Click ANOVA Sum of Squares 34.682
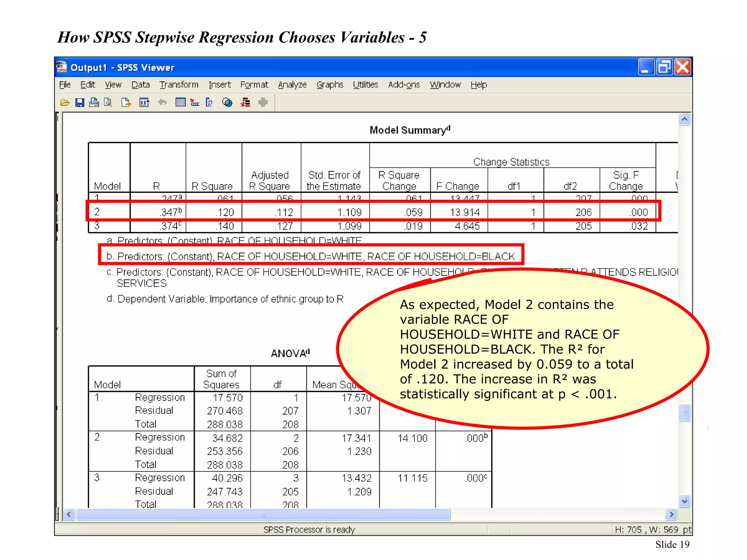This screenshot has height=560, width=747. tap(227, 438)
